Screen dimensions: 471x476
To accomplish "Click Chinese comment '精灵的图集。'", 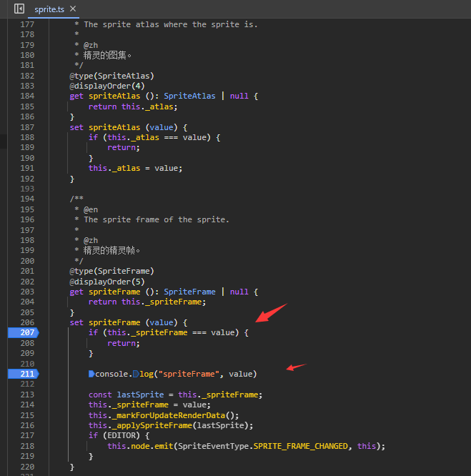I will pos(107,55).
